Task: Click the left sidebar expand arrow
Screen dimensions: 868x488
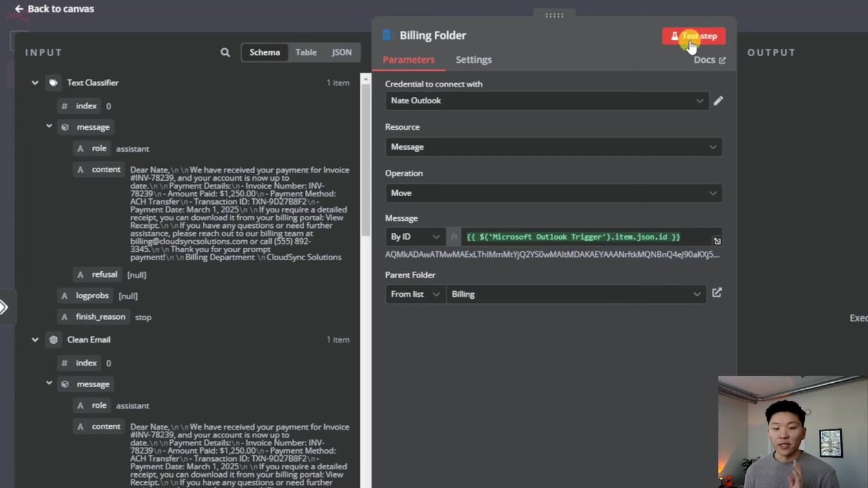Action: 5,307
